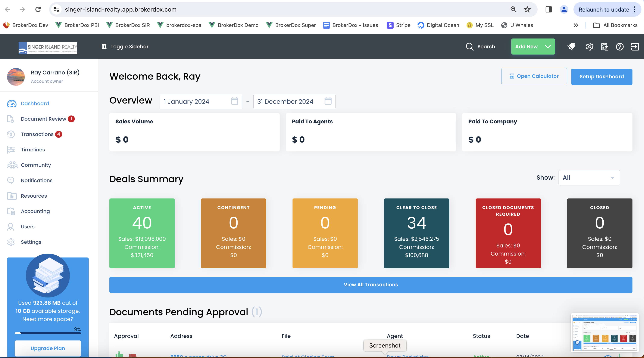This screenshot has width=644, height=358.
Task: Click the Chrome side panel icon
Action: point(548,9)
